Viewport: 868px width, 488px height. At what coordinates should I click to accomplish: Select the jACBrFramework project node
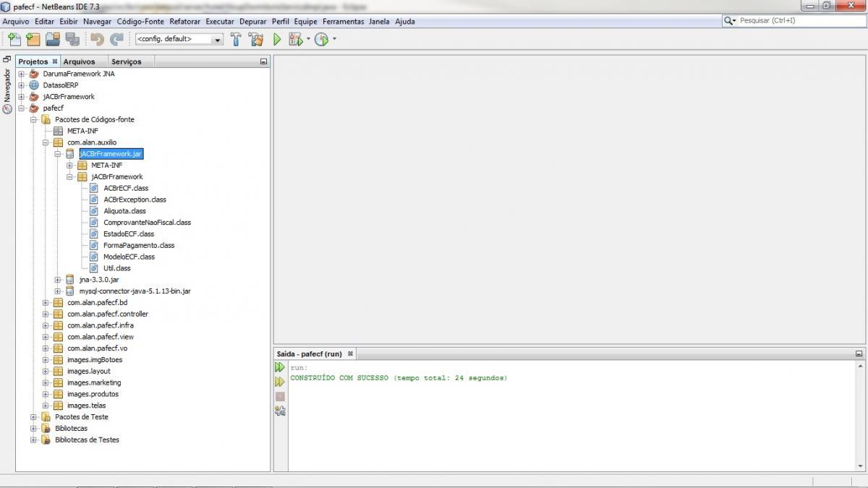click(x=69, y=97)
